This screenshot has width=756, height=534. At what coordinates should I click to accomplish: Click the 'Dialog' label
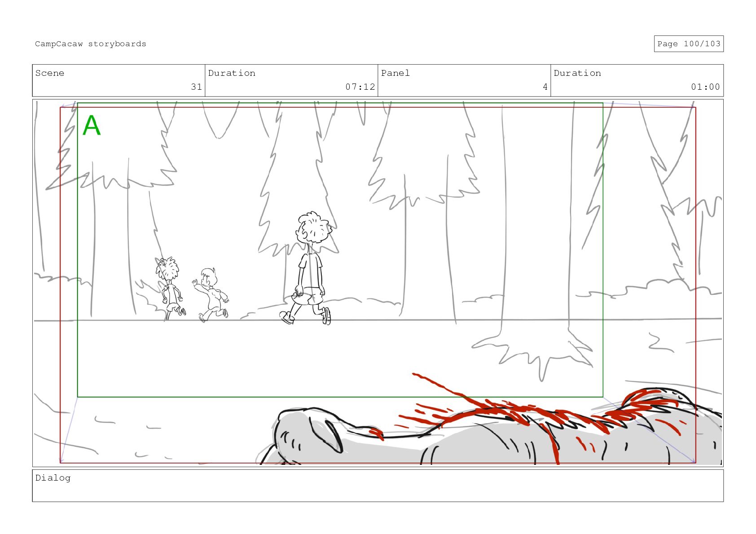pyautogui.click(x=53, y=478)
